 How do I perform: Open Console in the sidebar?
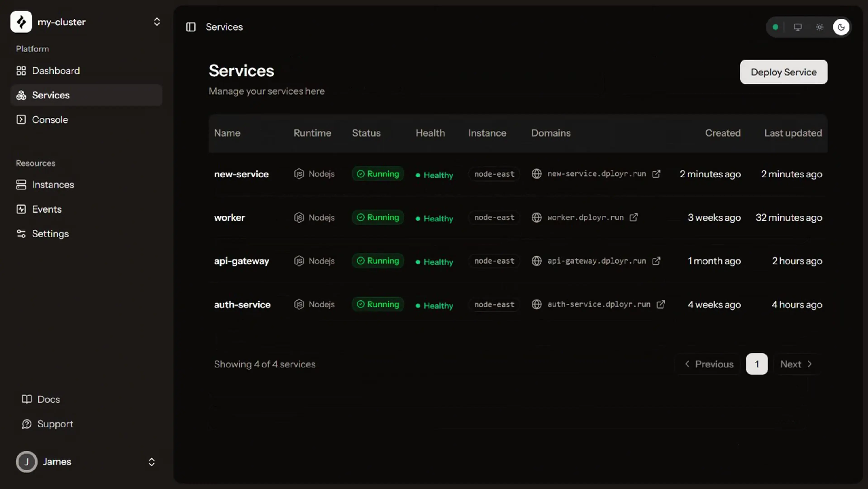pyautogui.click(x=86, y=120)
